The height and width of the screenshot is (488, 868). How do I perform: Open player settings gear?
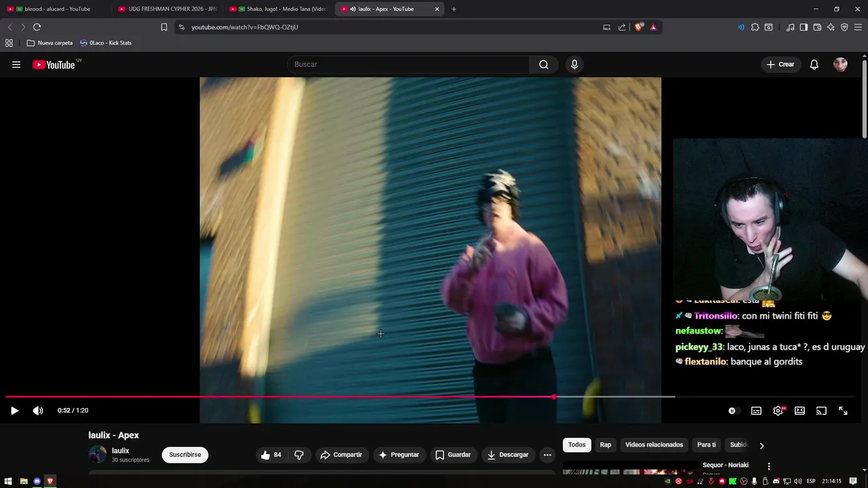tap(778, 411)
